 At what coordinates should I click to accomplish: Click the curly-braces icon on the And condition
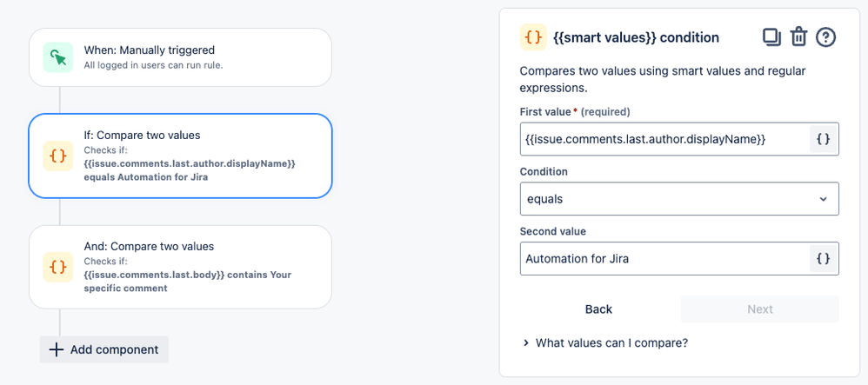point(58,267)
